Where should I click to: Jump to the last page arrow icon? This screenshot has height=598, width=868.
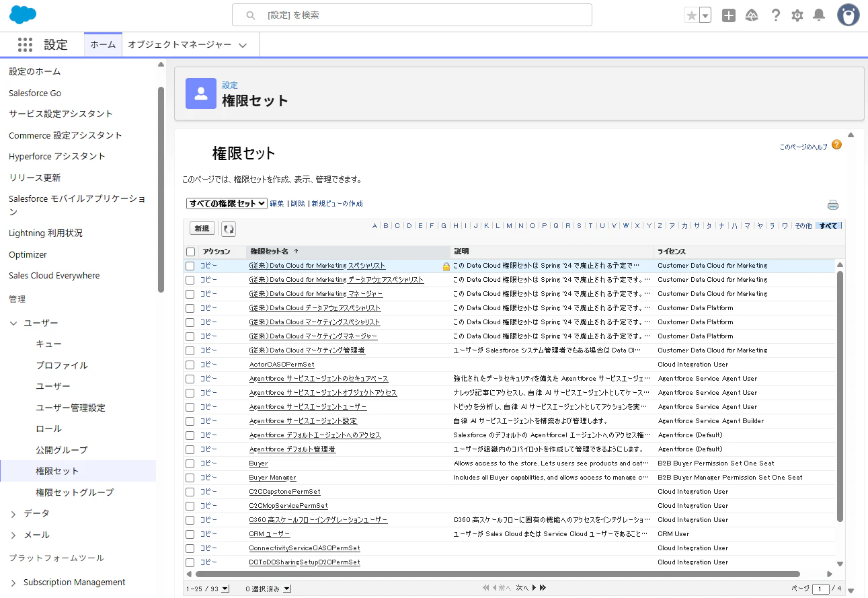(x=543, y=588)
